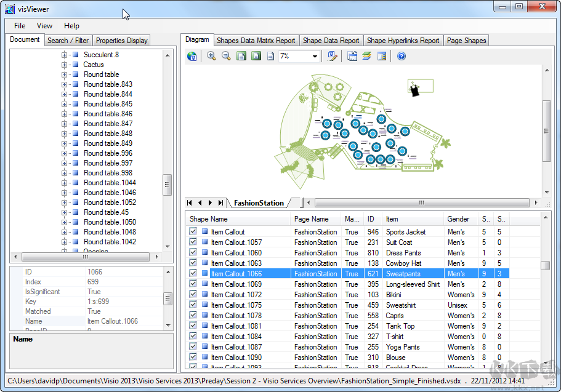
Task: Open the View menu
Action: point(44,26)
